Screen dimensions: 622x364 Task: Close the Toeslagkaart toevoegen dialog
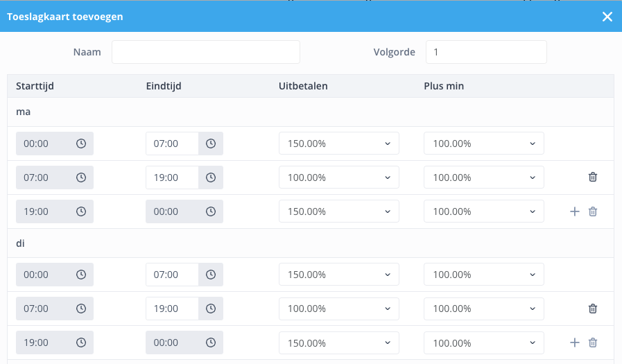(x=607, y=17)
